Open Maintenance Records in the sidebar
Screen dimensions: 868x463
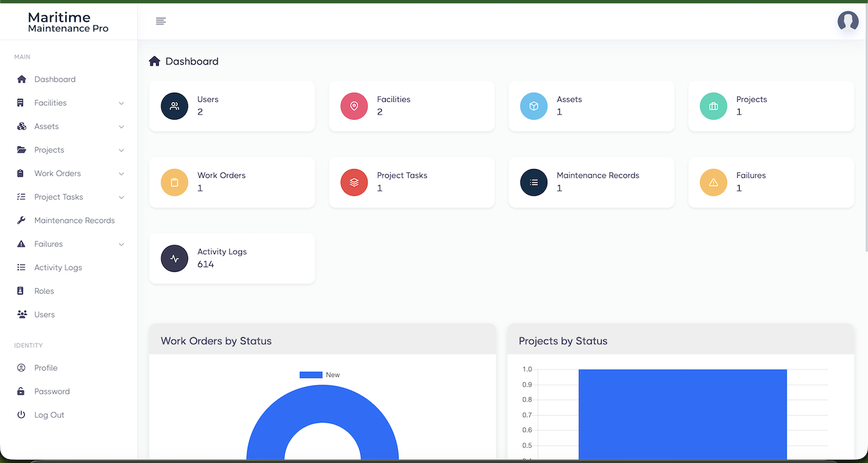74,221
